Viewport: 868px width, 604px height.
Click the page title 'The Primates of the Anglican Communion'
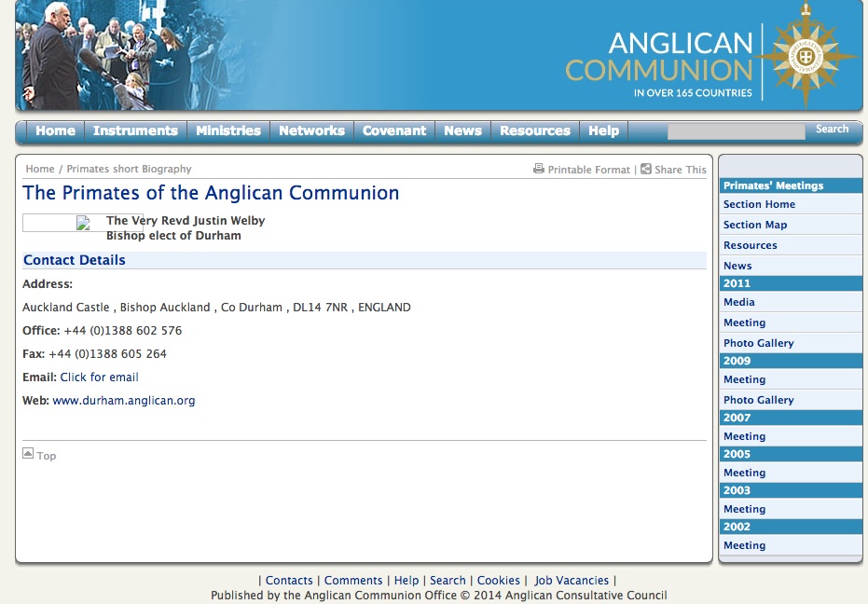[211, 193]
